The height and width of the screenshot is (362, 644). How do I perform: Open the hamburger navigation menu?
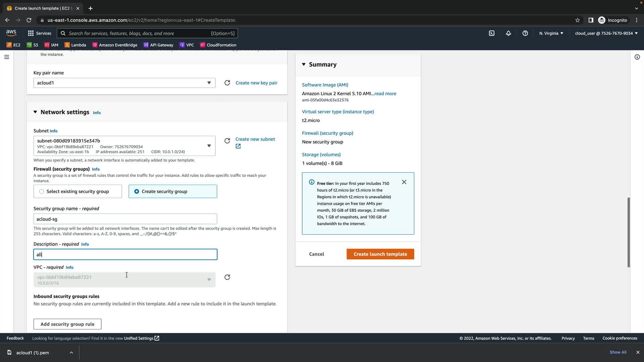pos(6,57)
